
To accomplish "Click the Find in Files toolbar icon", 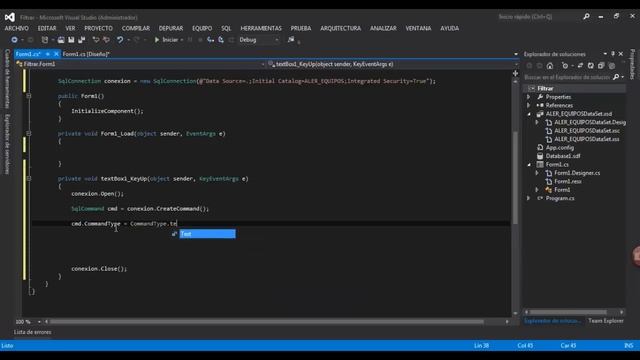I will click(x=291, y=40).
